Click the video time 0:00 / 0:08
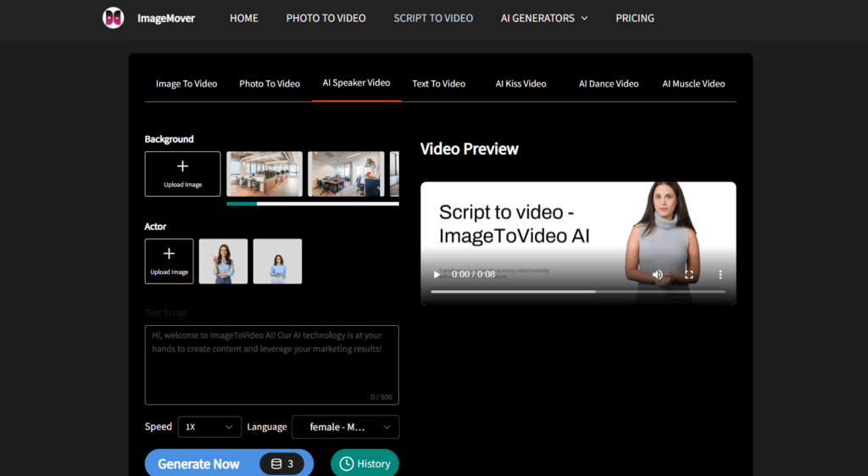868x476 pixels. coord(473,274)
